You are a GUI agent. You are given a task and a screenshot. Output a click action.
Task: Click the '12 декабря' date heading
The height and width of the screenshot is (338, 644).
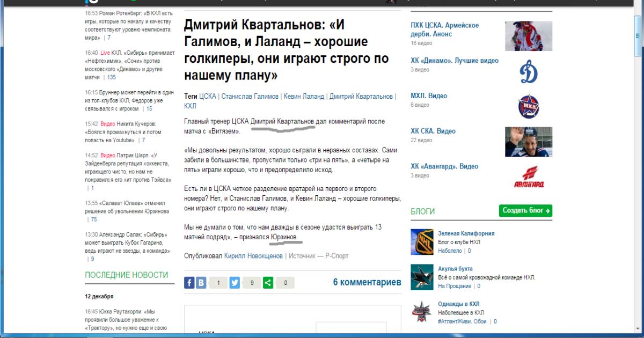pos(99,296)
